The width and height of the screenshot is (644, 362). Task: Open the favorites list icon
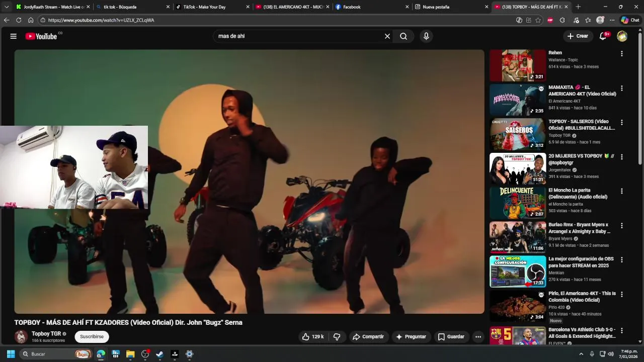[588, 20]
